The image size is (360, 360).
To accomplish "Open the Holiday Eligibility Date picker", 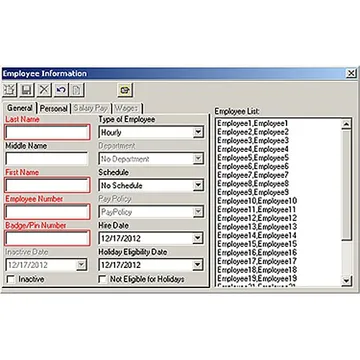I will [198, 265].
